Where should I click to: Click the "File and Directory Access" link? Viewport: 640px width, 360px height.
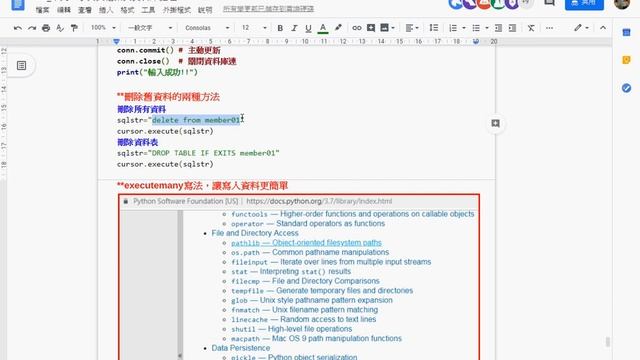click(255, 233)
